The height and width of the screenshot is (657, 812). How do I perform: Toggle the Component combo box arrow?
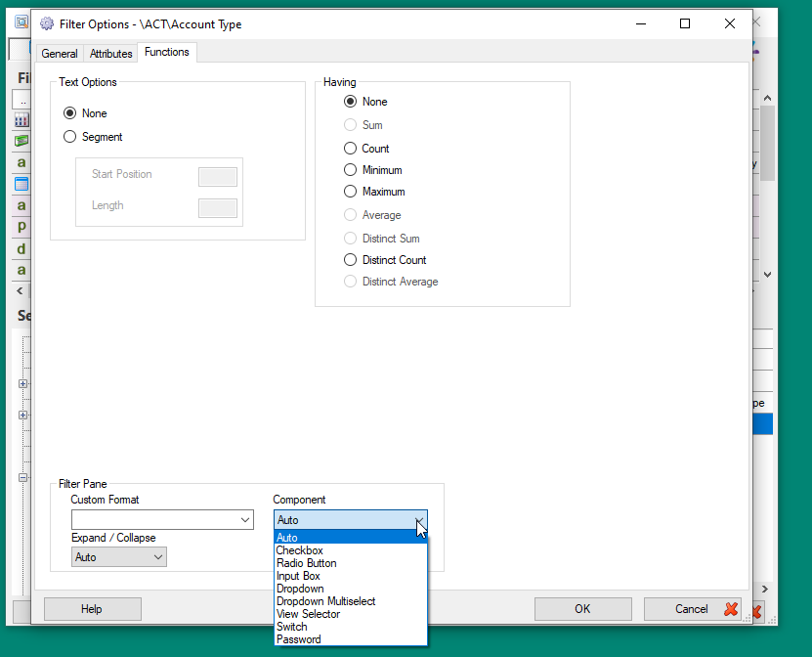pyautogui.click(x=419, y=520)
